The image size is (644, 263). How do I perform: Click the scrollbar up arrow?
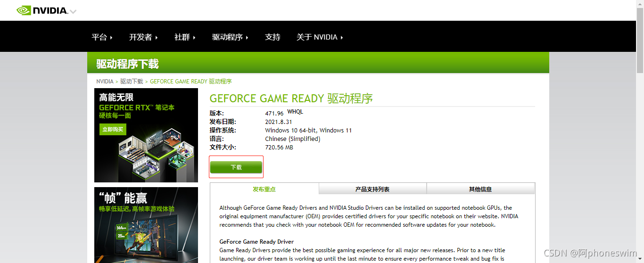coord(640,3)
